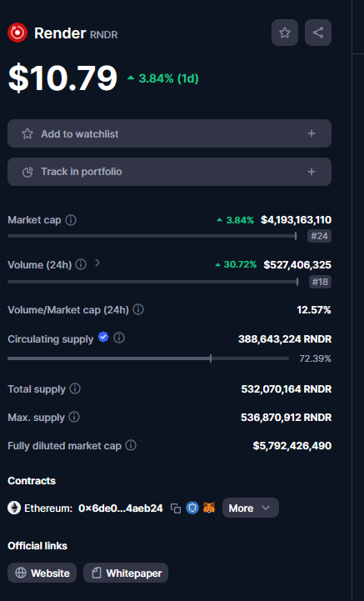The image size is (364, 601).
Task: Click the contract address 0x6de0...4aeb24
Action: pyautogui.click(x=121, y=508)
